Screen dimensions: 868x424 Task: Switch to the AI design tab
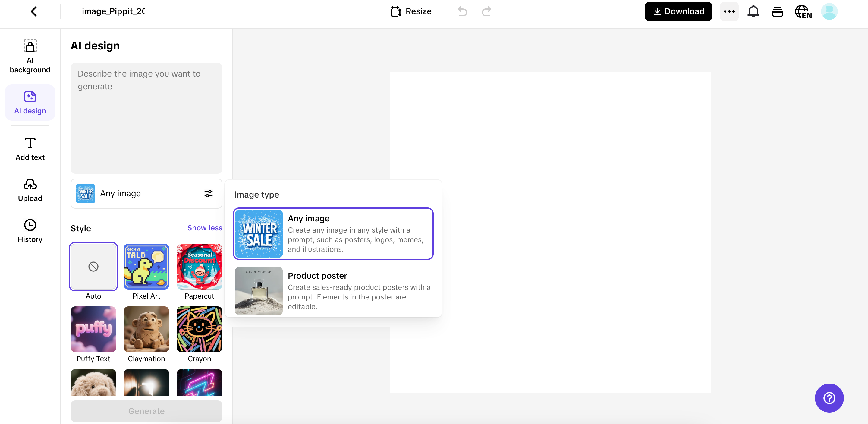click(30, 102)
